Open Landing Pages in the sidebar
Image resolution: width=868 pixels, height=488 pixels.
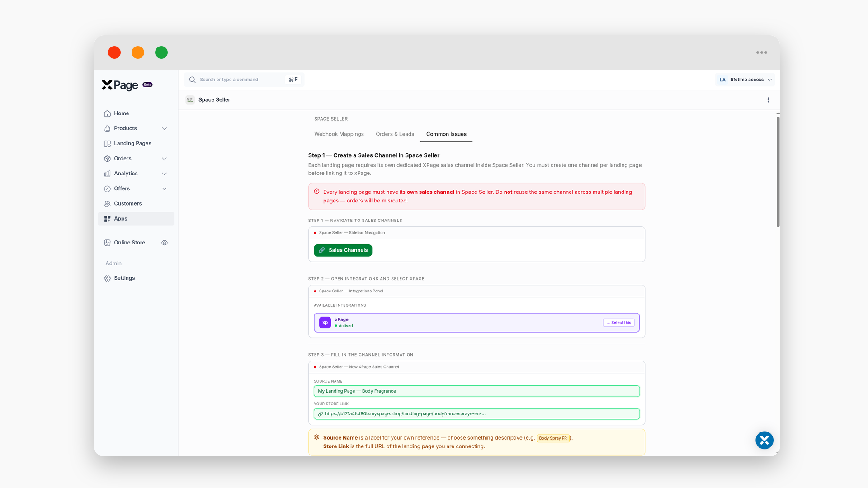[x=136, y=144]
